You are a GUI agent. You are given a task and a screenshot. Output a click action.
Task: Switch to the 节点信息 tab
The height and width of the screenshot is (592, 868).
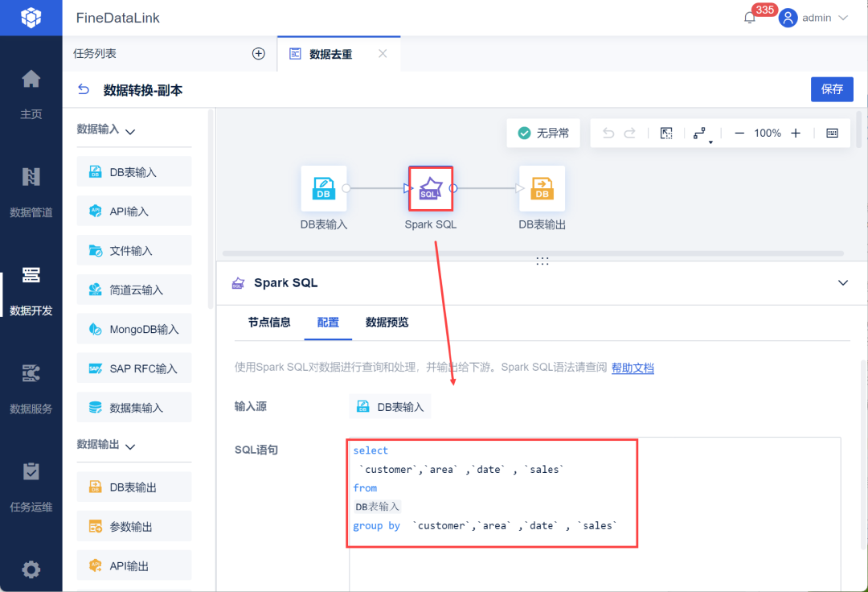coord(269,323)
